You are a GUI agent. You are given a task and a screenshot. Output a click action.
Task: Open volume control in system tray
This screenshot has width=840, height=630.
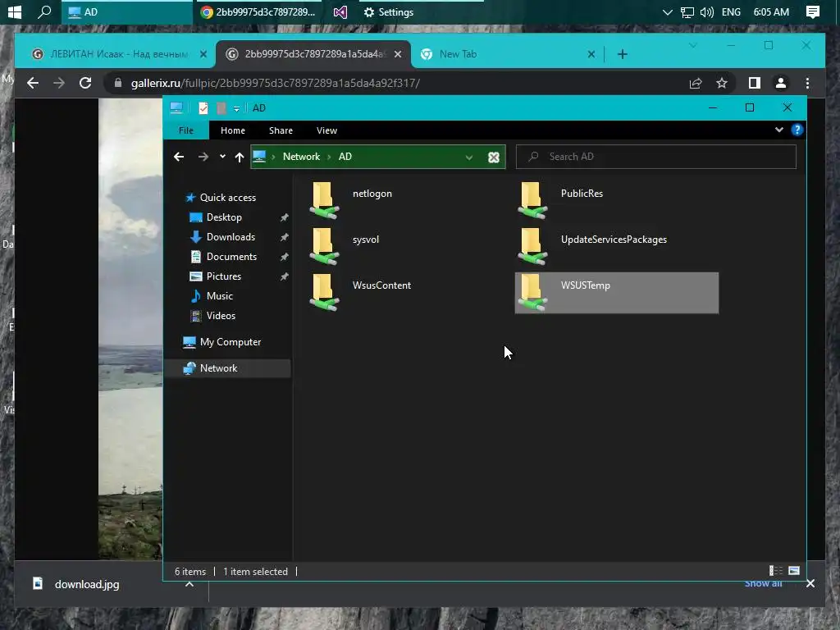pyautogui.click(x=707, y=11)
